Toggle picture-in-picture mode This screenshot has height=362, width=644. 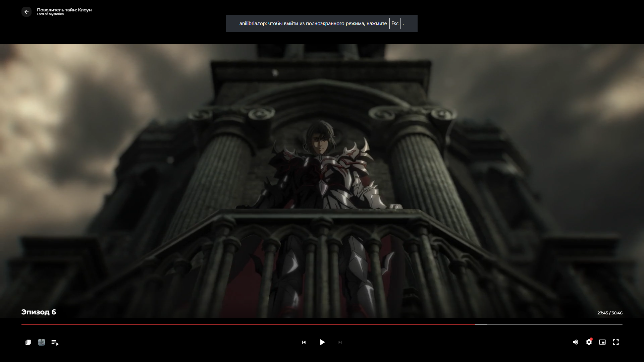click(602, 342)
